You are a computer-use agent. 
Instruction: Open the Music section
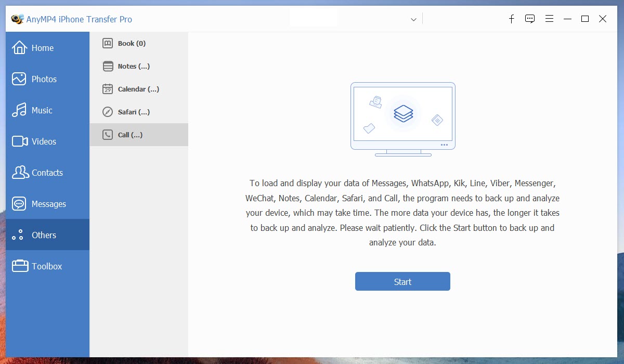pyautogui.click(x=18, y=110)
